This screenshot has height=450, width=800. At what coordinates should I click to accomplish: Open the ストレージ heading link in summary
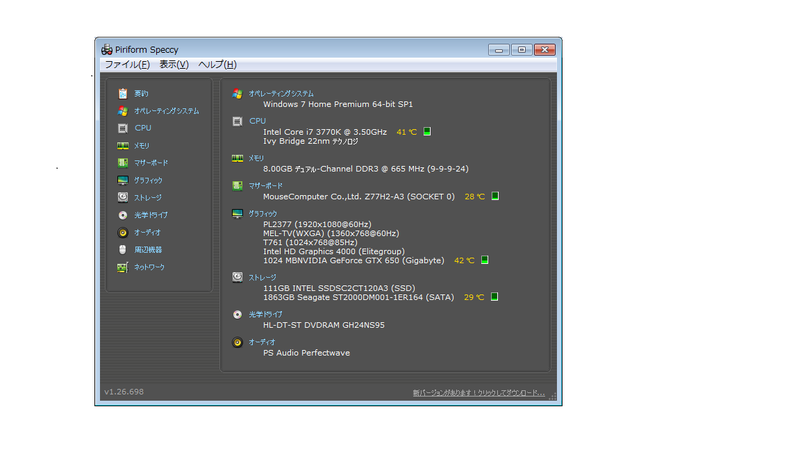tap(262, 277)
